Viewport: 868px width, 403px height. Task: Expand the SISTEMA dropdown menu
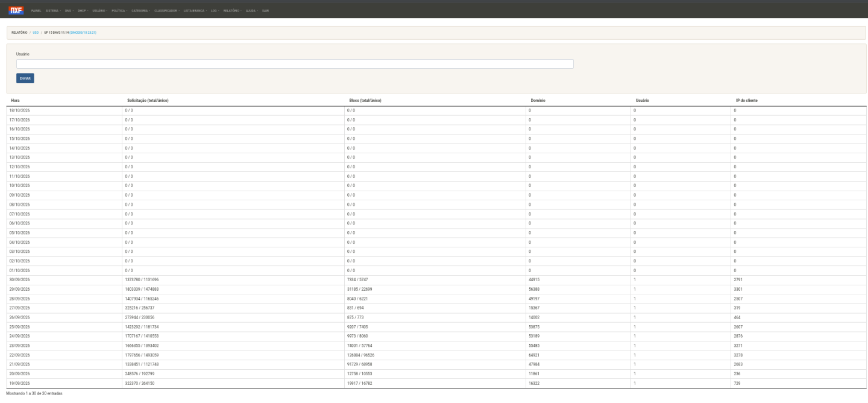point(52,10)
